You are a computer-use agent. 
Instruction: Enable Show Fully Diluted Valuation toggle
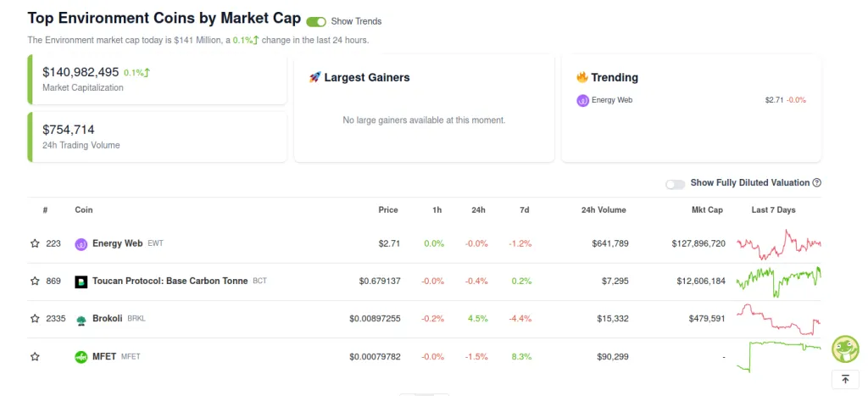tap(676, 183)
